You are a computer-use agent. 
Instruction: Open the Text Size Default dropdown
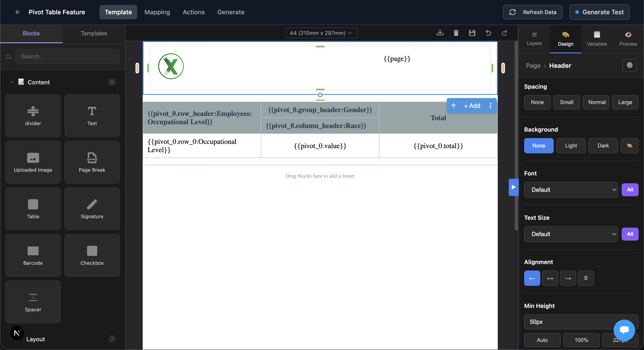tap(571, 234)
